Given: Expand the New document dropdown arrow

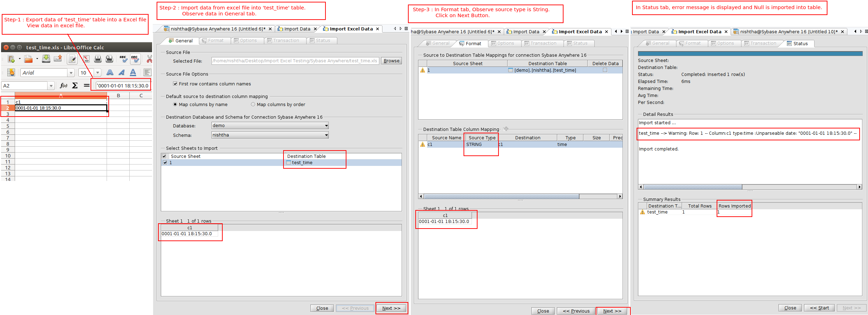Looking at the screenshot, I should [20, 59].
